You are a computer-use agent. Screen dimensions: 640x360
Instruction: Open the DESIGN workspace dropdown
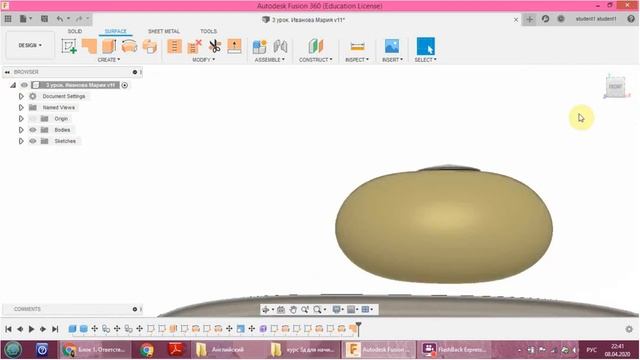(30, 45)
